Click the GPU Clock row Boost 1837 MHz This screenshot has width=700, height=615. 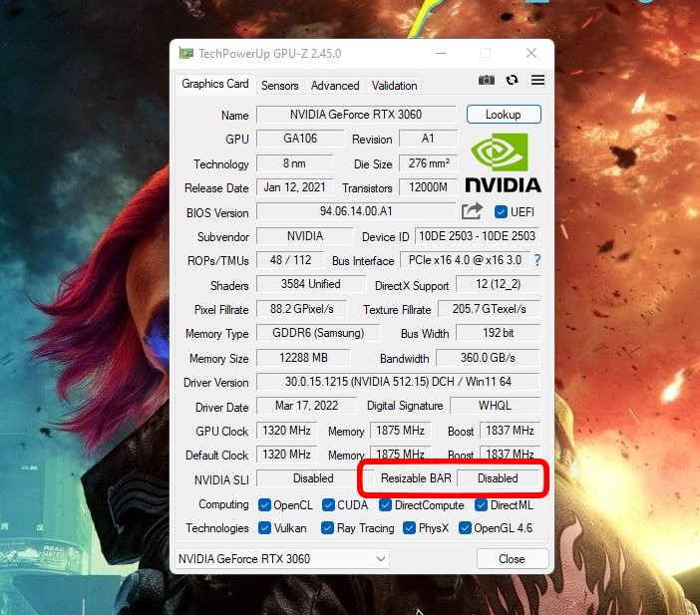tap(510, 431)
